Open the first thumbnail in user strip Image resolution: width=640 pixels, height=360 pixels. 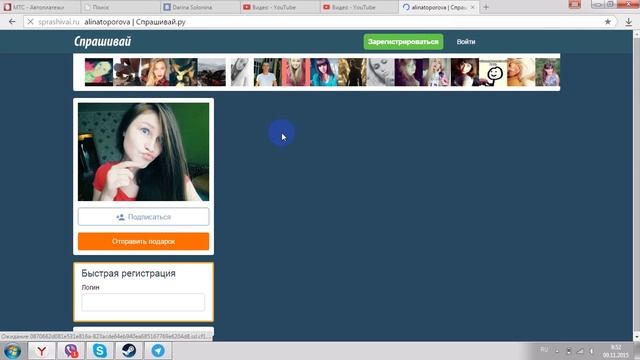99,72
